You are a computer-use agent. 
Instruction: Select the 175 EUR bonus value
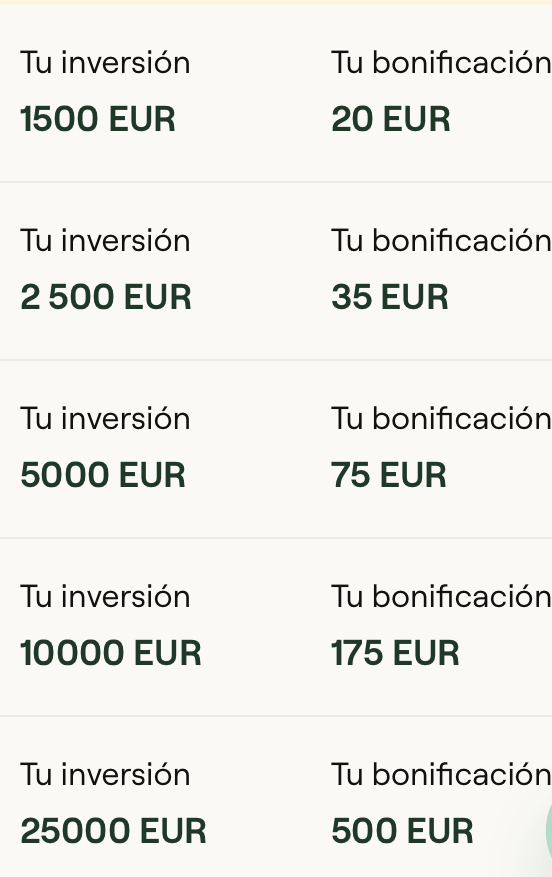[395, 653]
